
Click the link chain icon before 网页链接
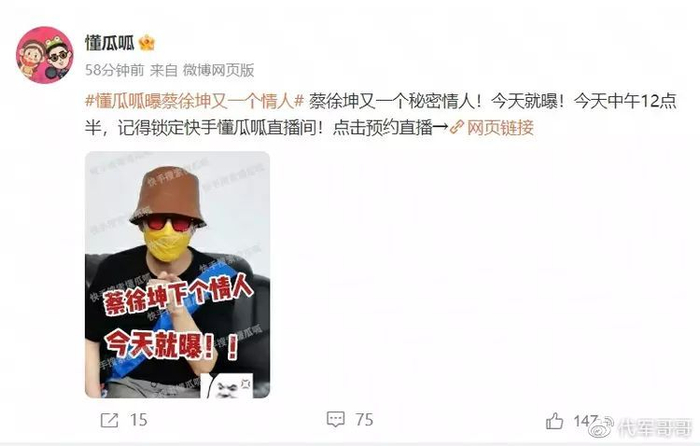tap(456, 128)
